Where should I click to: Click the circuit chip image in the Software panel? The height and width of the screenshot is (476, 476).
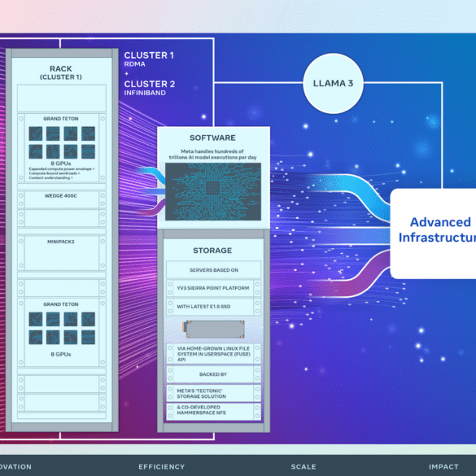[x=213, y=191]
